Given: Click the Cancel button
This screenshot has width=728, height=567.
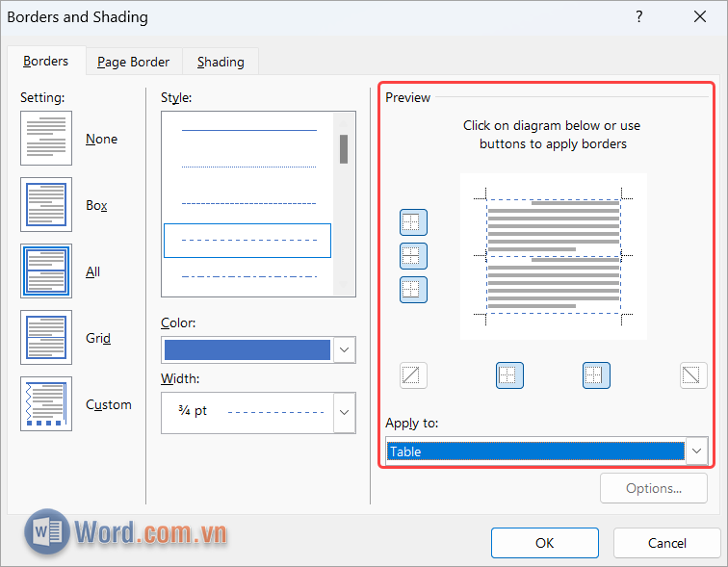Looking at the screenshot, I should 666,543.
